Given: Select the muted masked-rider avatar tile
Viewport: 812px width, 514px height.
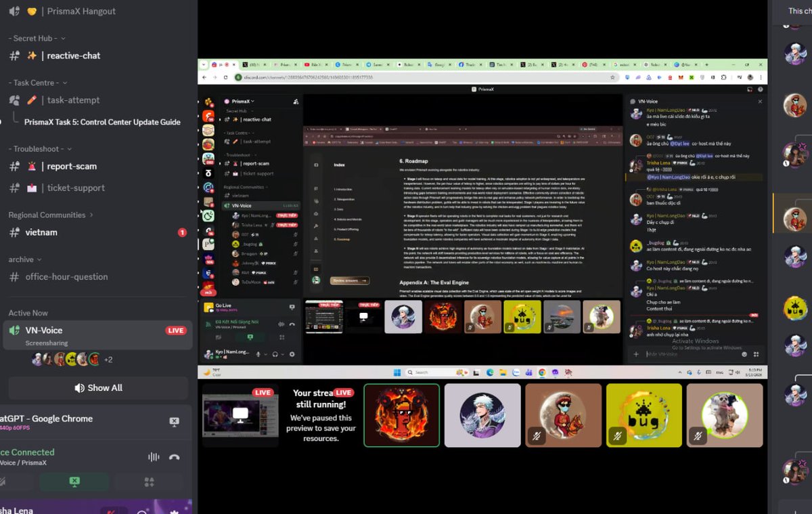Looking at the screenshot, I should 563,415.
